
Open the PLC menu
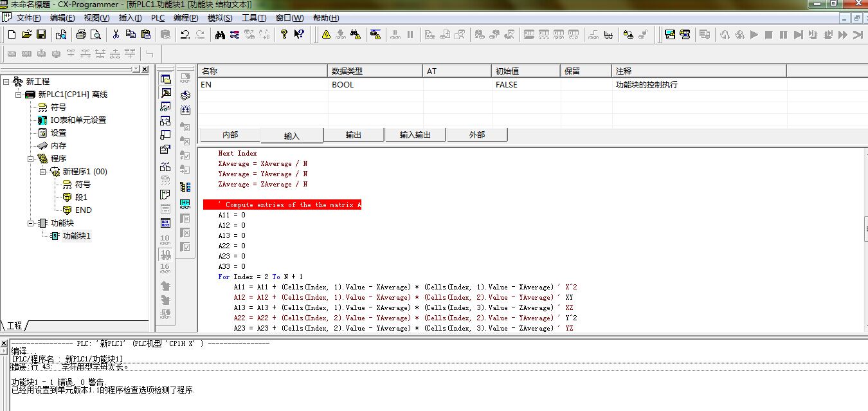click(158, 18)
